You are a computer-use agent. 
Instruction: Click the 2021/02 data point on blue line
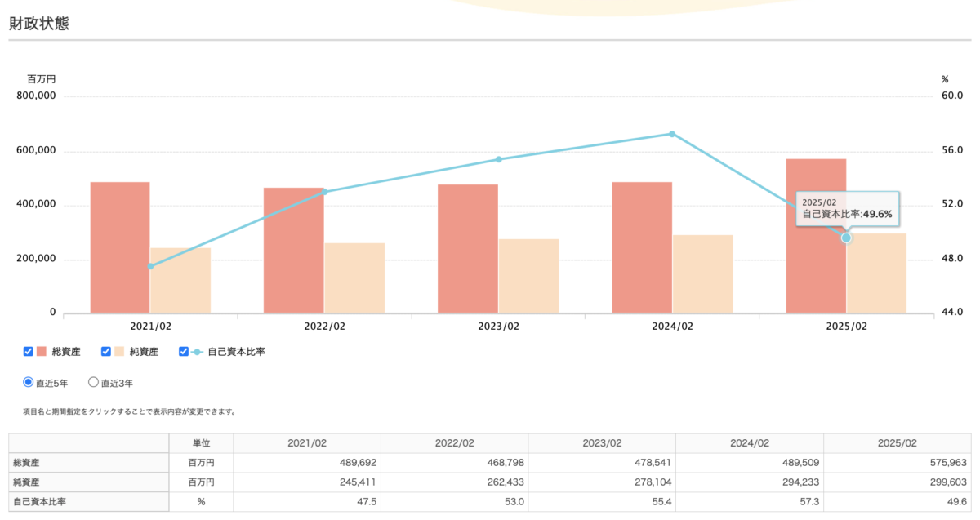150,266
